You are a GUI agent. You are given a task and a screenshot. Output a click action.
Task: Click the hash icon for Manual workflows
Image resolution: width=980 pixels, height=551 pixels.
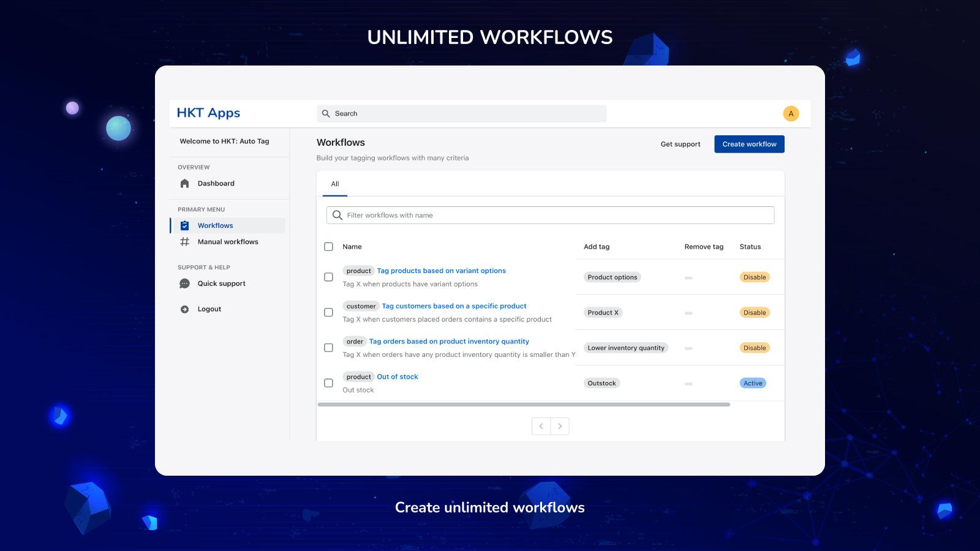(x=184, y=242)
